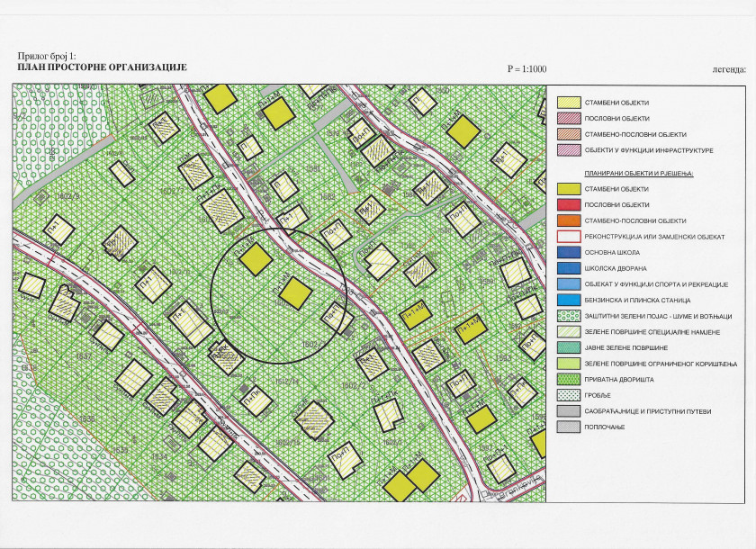Click the САОБРАЋАЈНИЦЕ И ПРИСТУПНИ ПУТЕВИ swatch
The image size is (756, 549).
click(568, 411)
